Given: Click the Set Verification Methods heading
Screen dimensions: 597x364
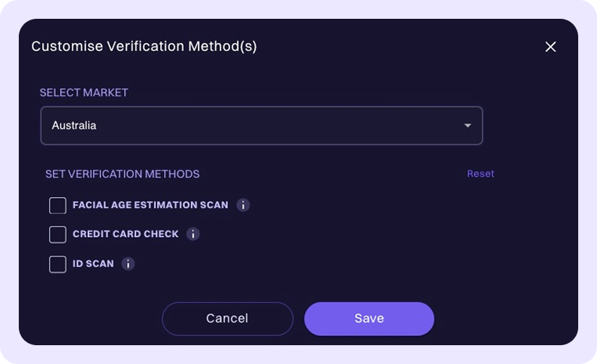Looking at the screenshot, I should (123, 174).
